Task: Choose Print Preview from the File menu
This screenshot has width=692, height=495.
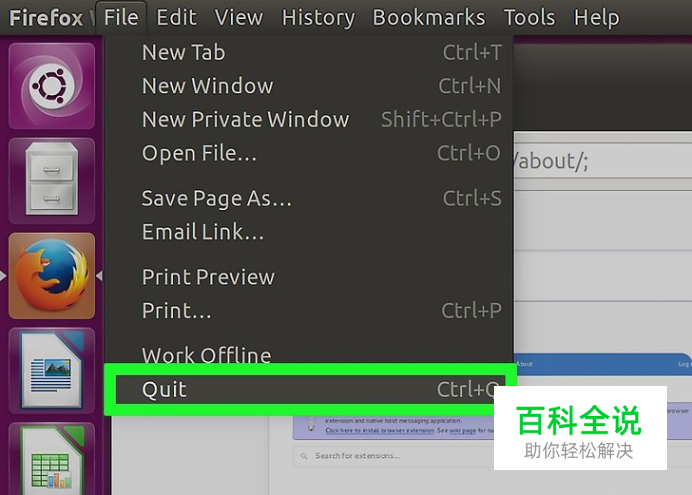Action: tap(309, 277)
